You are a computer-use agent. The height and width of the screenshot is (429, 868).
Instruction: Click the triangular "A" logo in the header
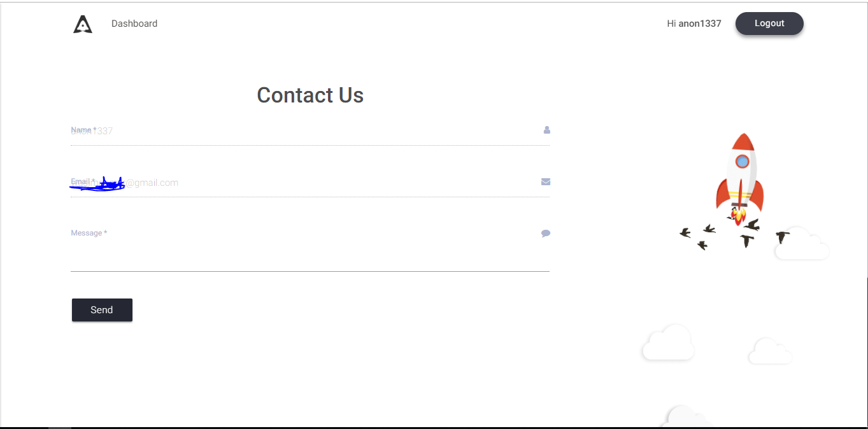tap(82, 24)
